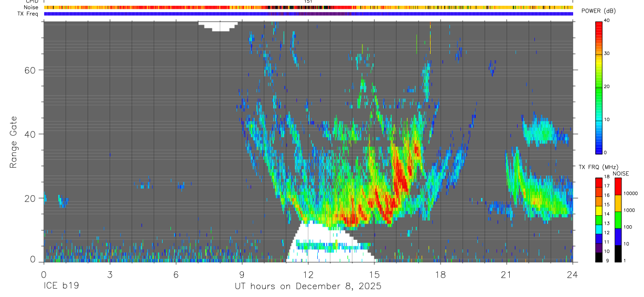Click the multicolored Noise strip above the plot
This screenshot has height=297, width=644.
308,7
